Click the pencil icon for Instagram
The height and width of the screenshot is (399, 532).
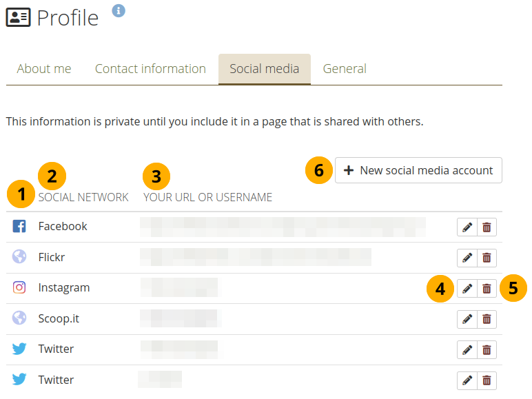coord(467,288)
